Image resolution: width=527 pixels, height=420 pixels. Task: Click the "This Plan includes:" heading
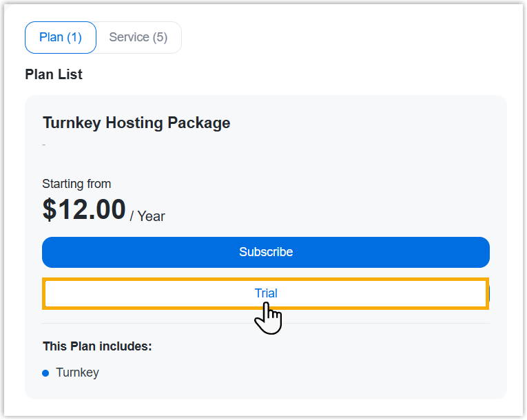(97, 346)
